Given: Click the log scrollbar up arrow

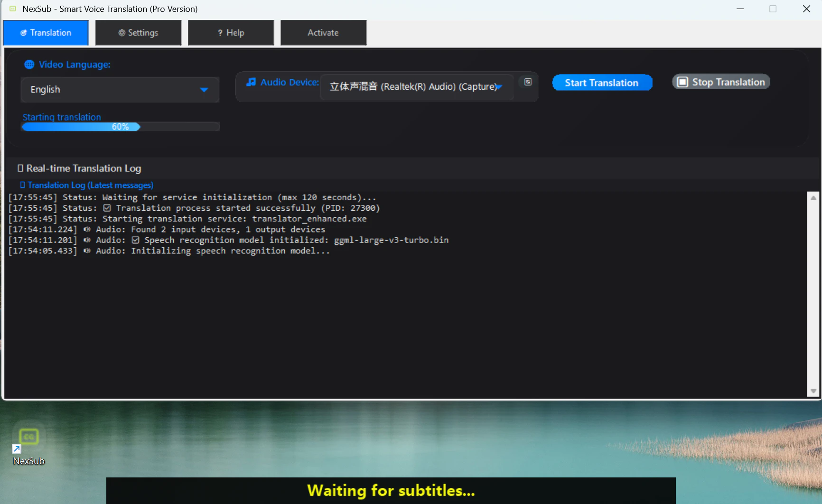Looking at the screenshot, I should coord(813,198).
